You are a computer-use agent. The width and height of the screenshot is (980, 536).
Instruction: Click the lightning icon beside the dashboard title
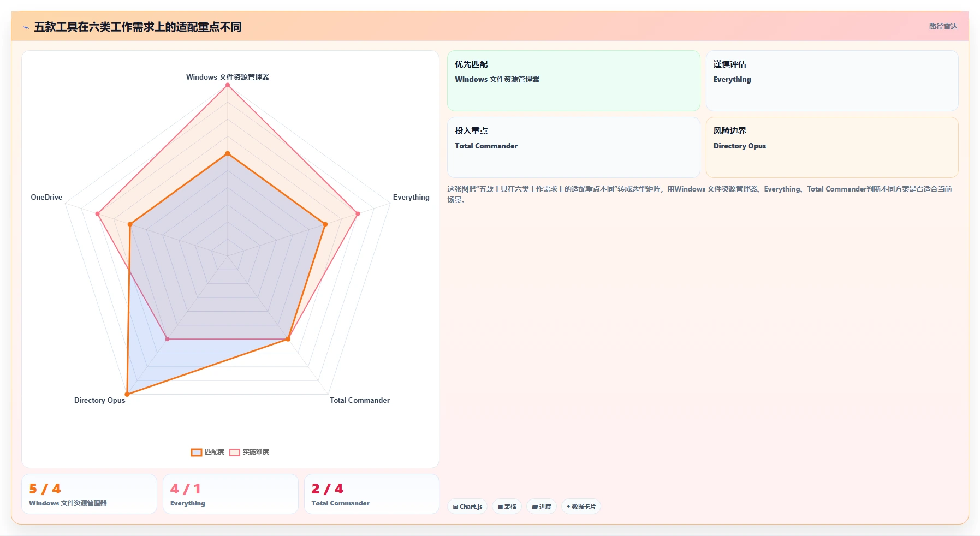point(26,27)
